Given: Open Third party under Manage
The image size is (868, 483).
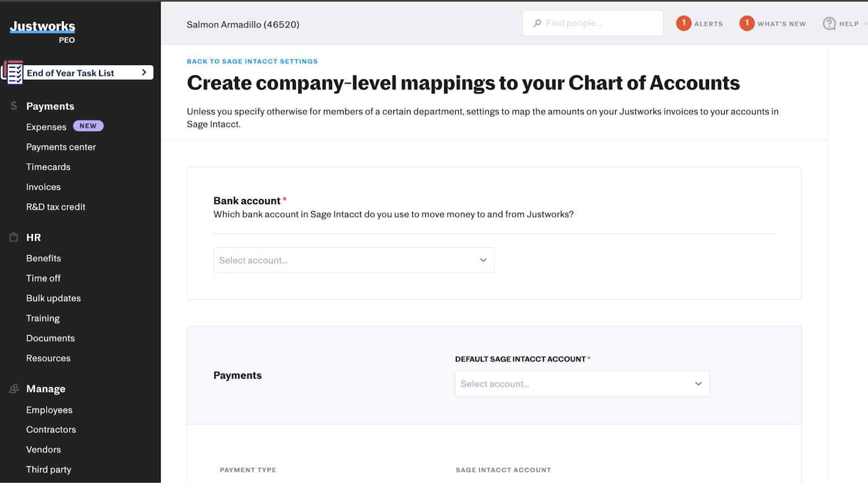Looking at the screenshot, I should click(49, 469).
